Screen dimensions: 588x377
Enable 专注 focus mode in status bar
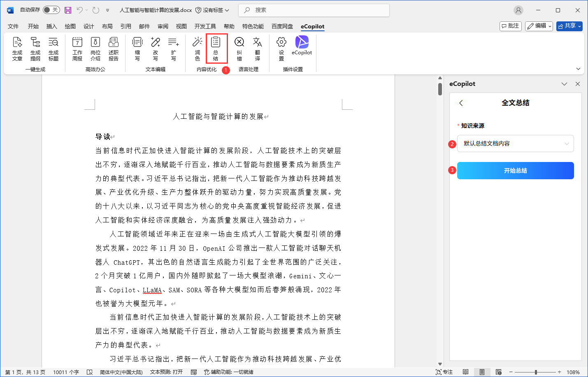click(x=444, y=371)
